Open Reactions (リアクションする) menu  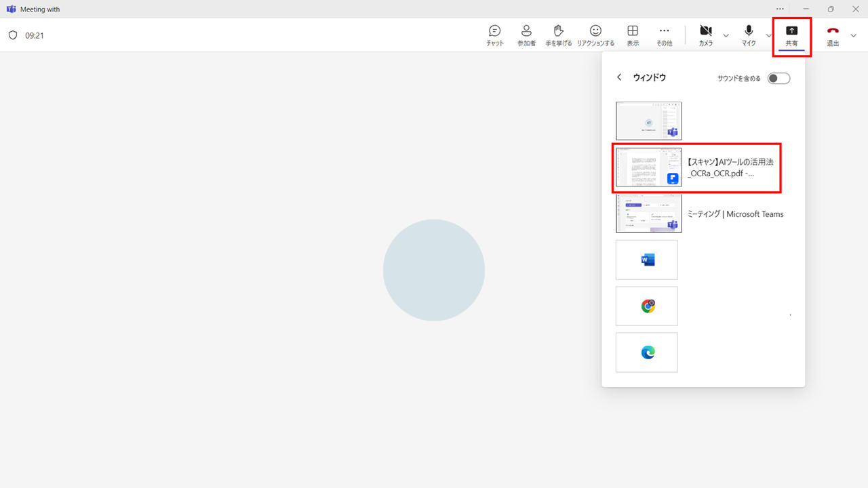(595, 35)
